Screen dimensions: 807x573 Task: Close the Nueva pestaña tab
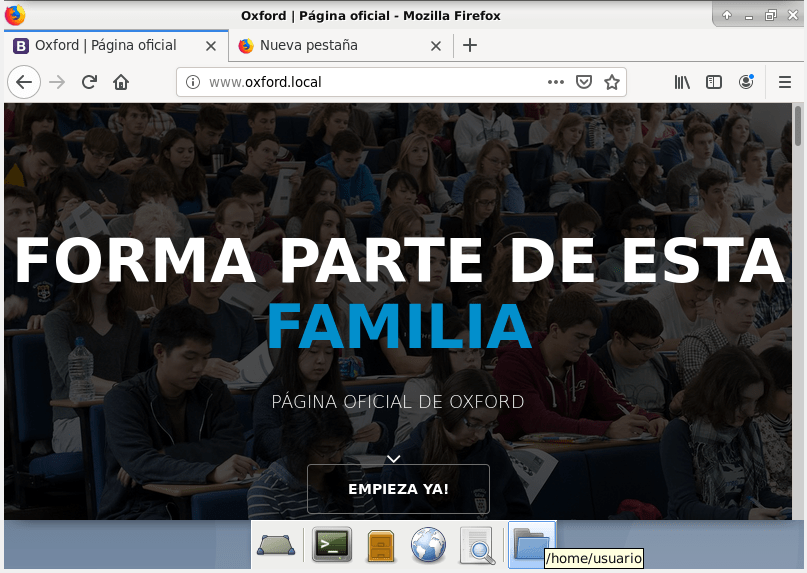click(436, 45)
